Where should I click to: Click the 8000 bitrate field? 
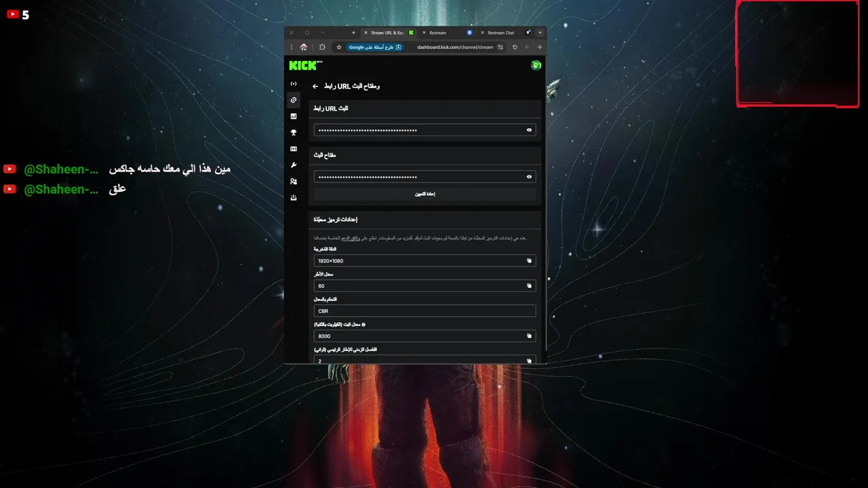[425, 336]
